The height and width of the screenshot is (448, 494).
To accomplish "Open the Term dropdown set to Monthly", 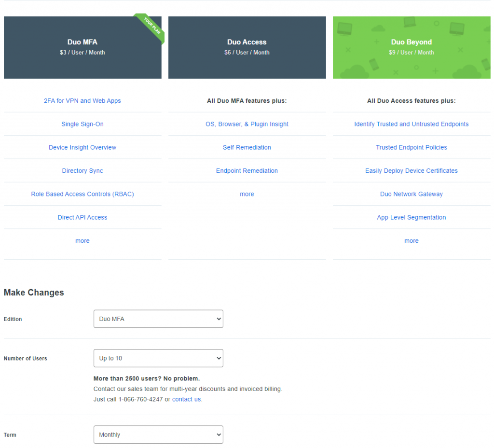I will [158, 434].
